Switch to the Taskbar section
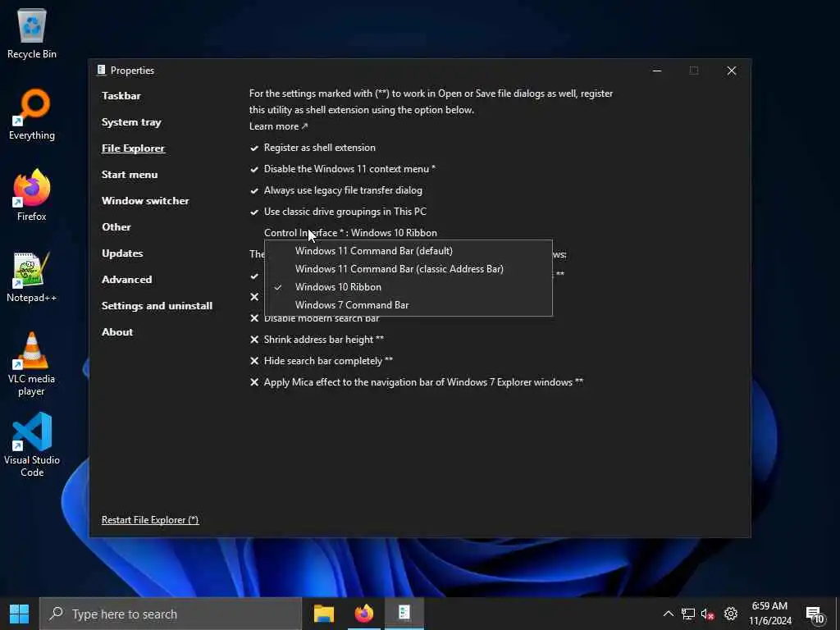 tap(121, 96)
